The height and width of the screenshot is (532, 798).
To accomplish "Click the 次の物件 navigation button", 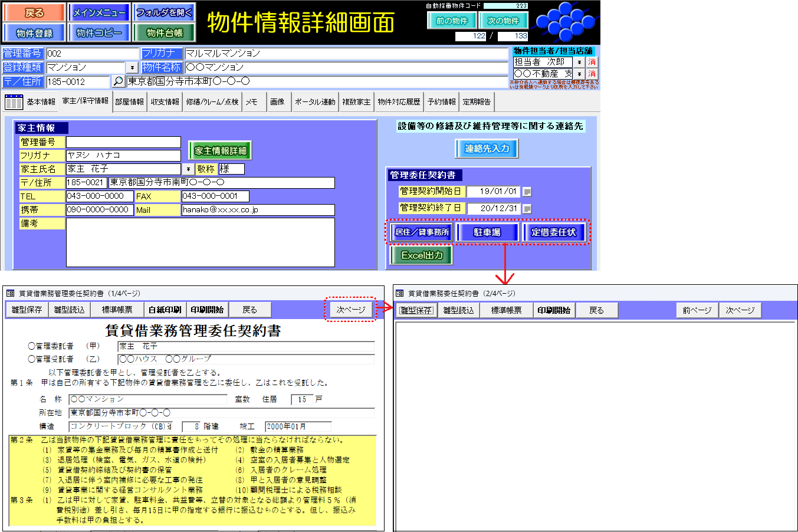I will [503, 21].
